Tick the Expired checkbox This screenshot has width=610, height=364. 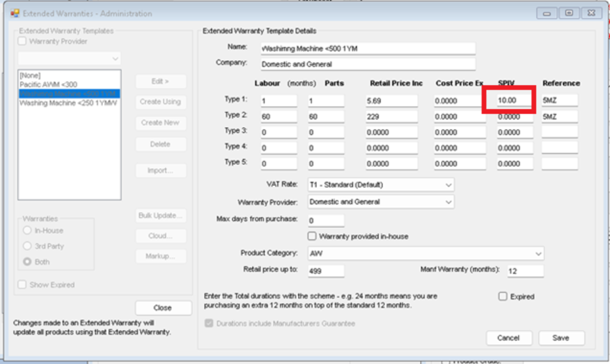[x=503, y=296]
